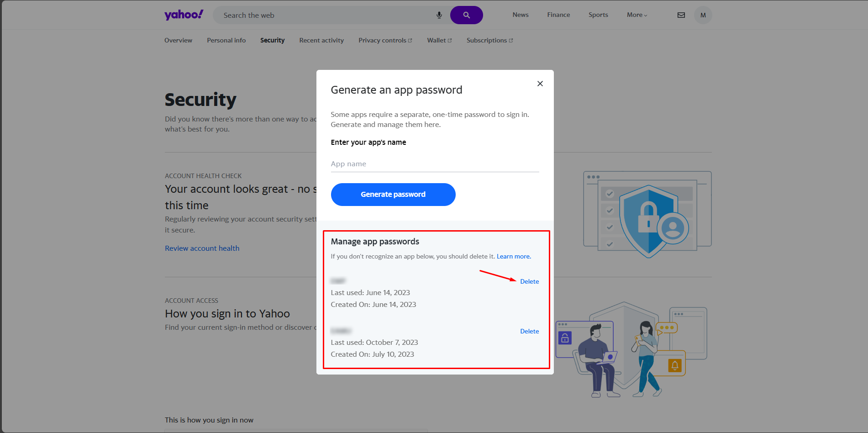Switch to Personal info tab
868x433 pixels.
pos(226,40)
